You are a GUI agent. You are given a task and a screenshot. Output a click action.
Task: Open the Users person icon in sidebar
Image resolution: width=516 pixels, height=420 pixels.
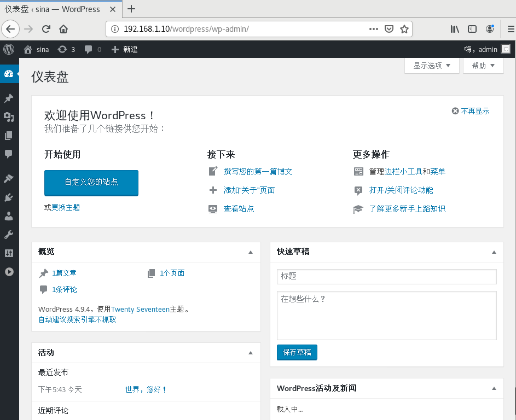(9, 215)
